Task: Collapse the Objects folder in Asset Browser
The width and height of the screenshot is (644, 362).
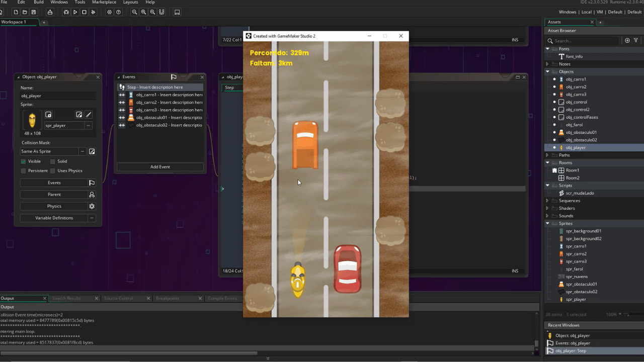Action: click(x=547, y=71)
